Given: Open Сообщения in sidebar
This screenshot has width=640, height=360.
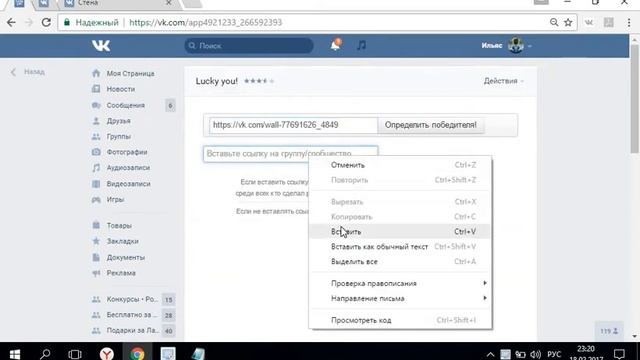Looking at the screenshot, I should tap(126, 105).
